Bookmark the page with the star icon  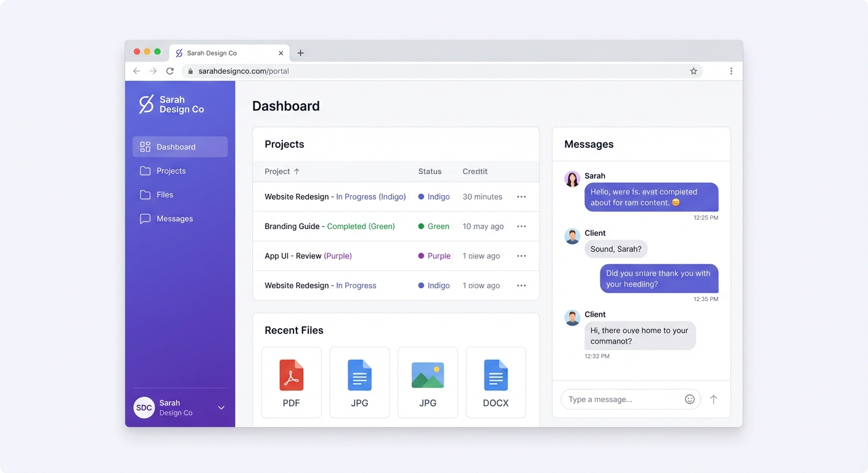click(694, 71)
